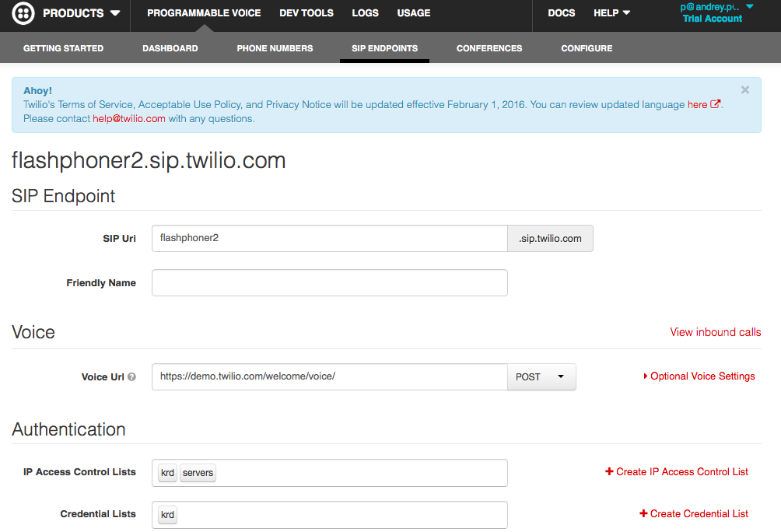Change the POST method dropdown

click(x=541, y=377)
